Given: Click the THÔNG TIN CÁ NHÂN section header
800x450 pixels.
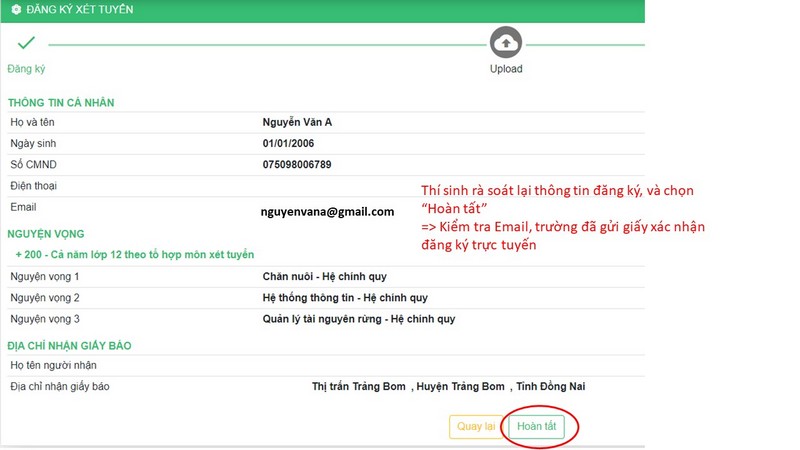Looking at the screenshot, I should [x=67, y=103].
